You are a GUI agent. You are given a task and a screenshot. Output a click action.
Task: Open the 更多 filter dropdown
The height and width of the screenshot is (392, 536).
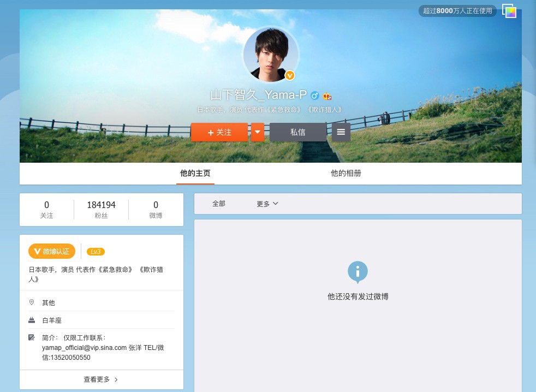coord(267,204)
